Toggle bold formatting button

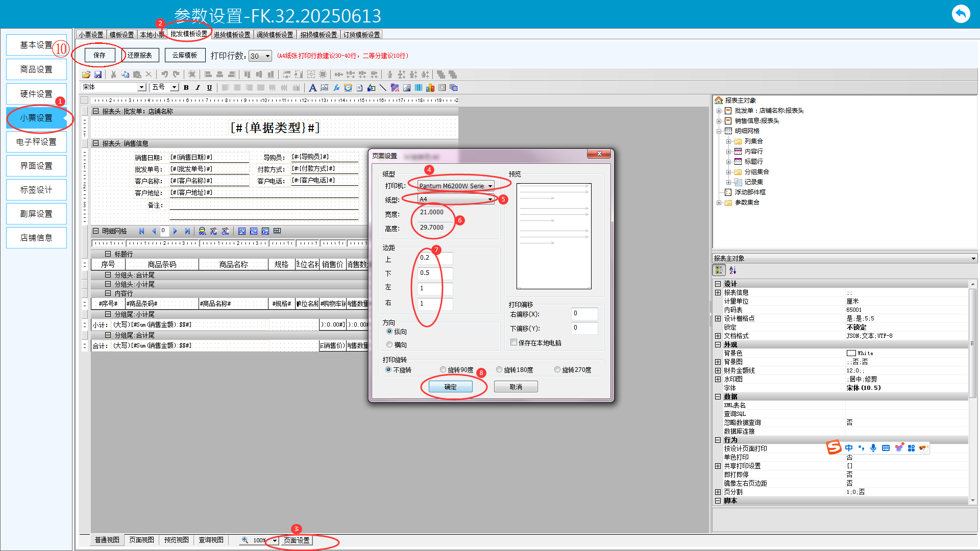pyautogui.click(x=186, y=88)
